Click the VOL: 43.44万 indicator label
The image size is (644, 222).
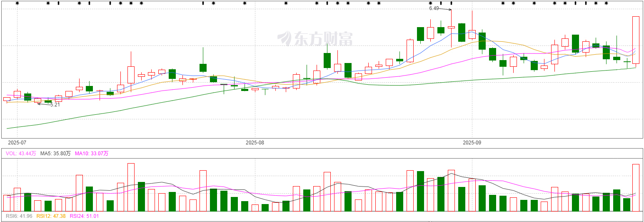coord(21,154)
